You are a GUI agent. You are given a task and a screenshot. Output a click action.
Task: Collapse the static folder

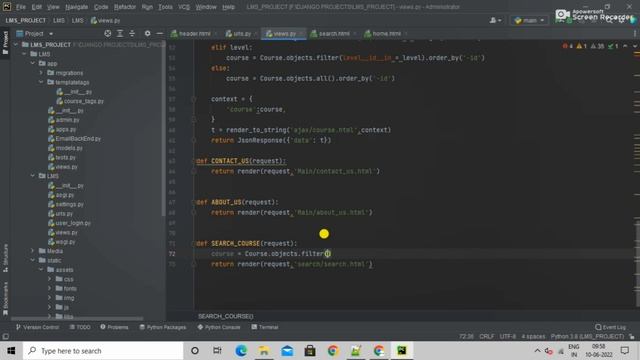click(33, 260)
